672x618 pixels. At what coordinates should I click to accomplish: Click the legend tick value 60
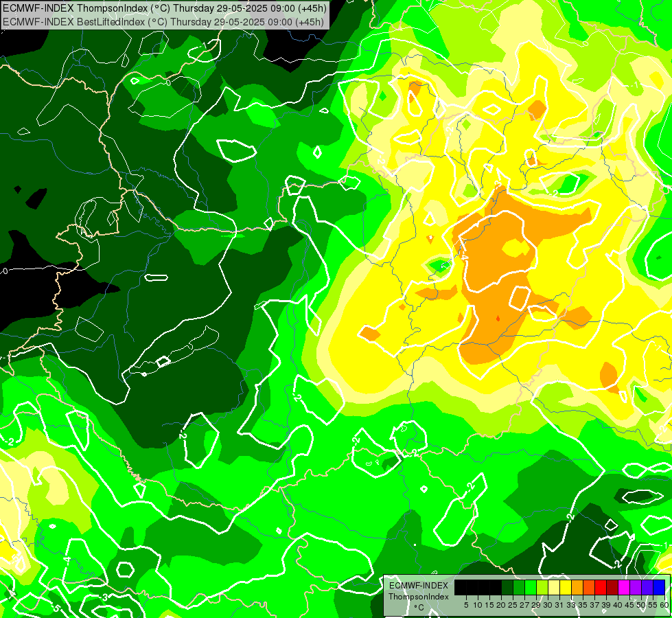(x=664, y=605)
